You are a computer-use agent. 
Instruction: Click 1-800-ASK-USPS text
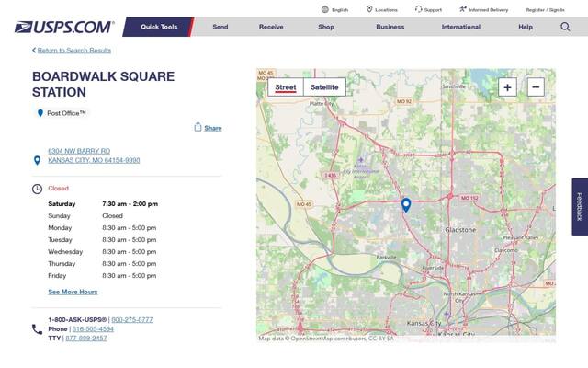click(x=77, y=320)
